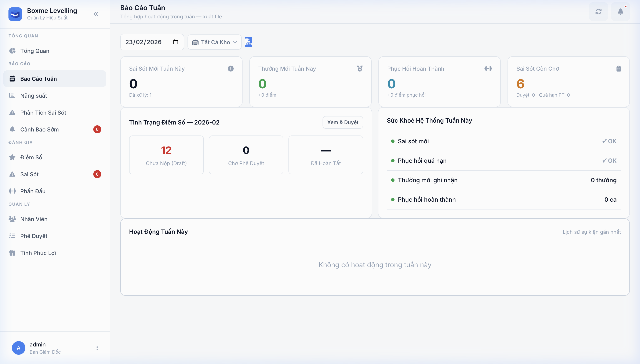This screenshot has width=640, height=364.
Task: Click the Boxme Levelling logo icon
Action: pos(15,14)
